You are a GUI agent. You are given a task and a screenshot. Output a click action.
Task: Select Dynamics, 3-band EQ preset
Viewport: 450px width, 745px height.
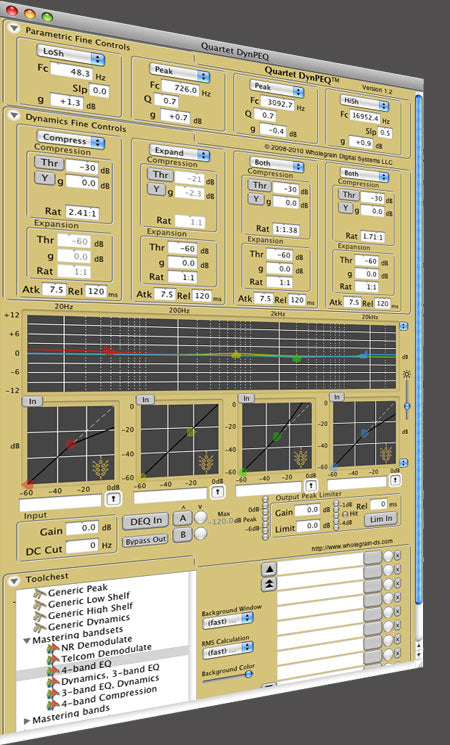click(110, 675)
